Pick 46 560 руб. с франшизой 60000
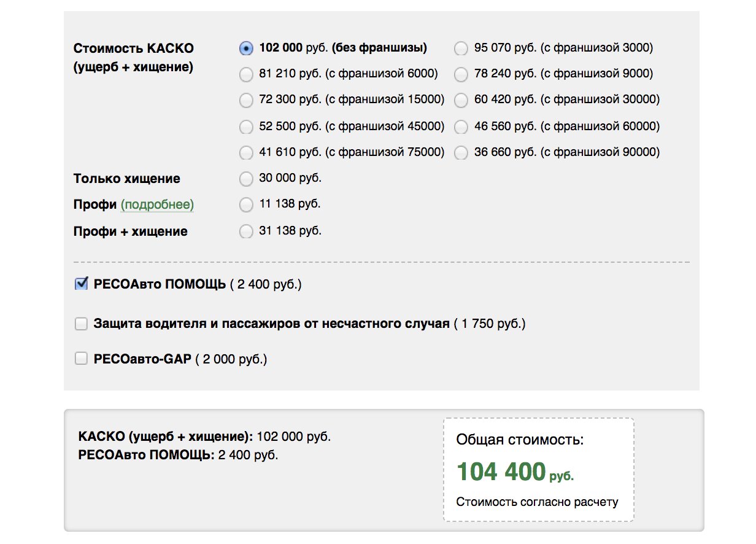Screen dimensions: 756x544 coord(461,126)
